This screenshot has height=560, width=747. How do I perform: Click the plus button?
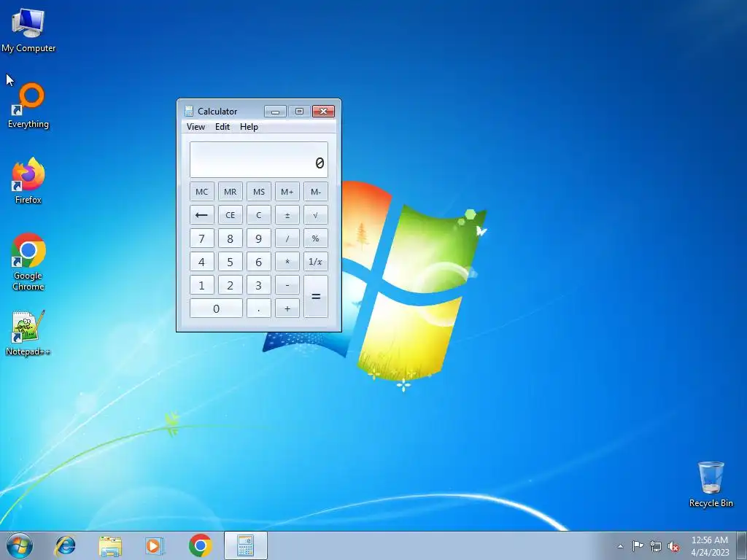pyautogui.click(x=287, y=308)
